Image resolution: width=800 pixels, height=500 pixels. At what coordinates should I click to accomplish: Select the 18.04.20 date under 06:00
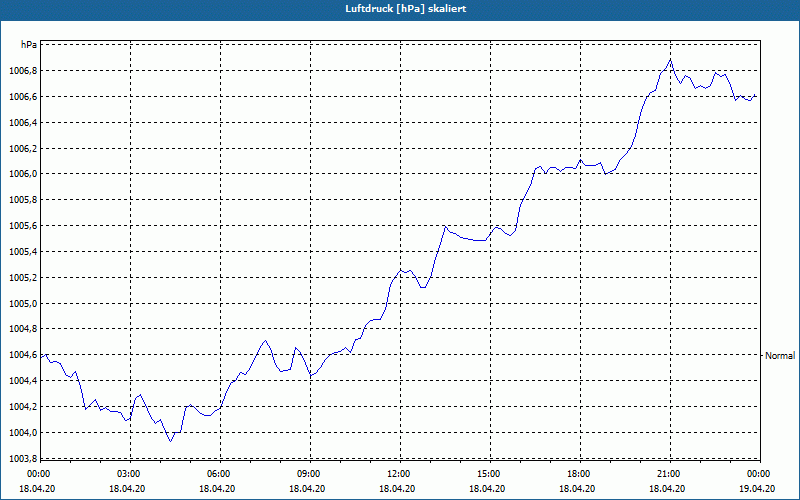tap(217, 488)
